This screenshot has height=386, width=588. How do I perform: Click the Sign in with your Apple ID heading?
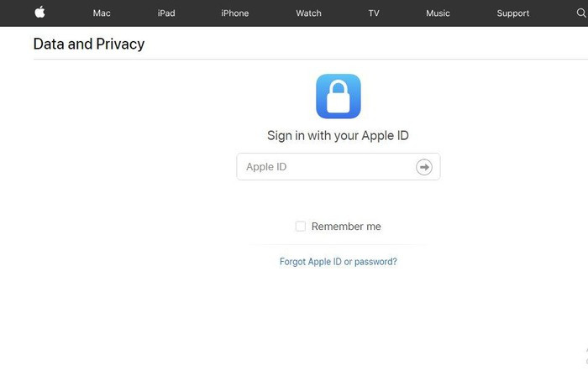tap(338, 136)
